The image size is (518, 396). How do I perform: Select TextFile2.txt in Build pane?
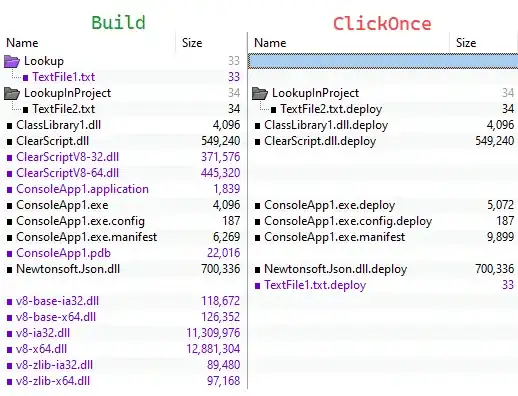point(64,109)
